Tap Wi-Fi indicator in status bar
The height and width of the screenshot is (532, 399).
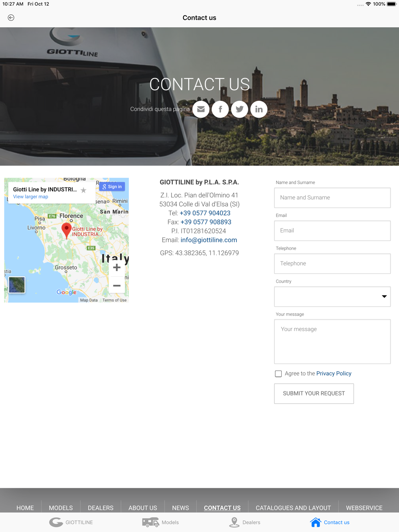pos(368,4)
